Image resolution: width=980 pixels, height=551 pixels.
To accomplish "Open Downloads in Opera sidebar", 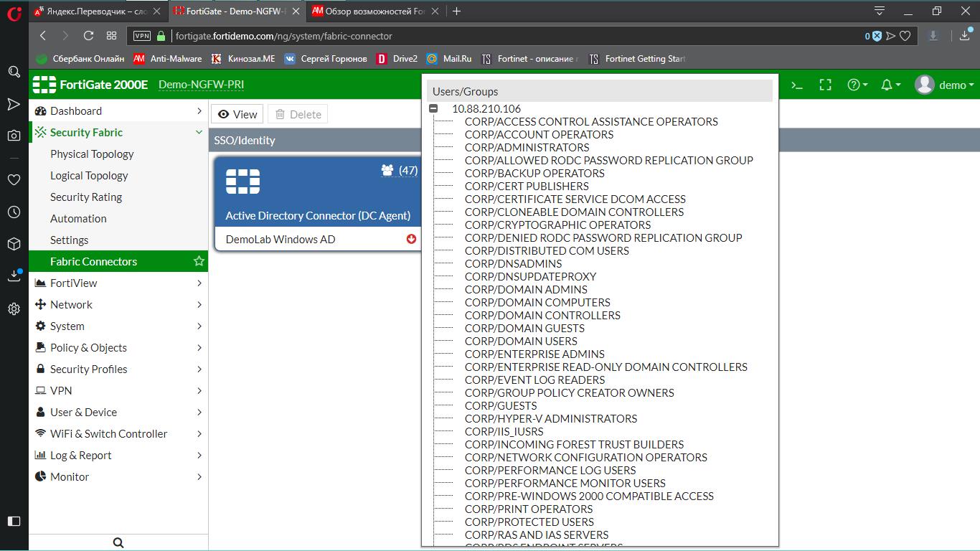I will coord(14,276).
